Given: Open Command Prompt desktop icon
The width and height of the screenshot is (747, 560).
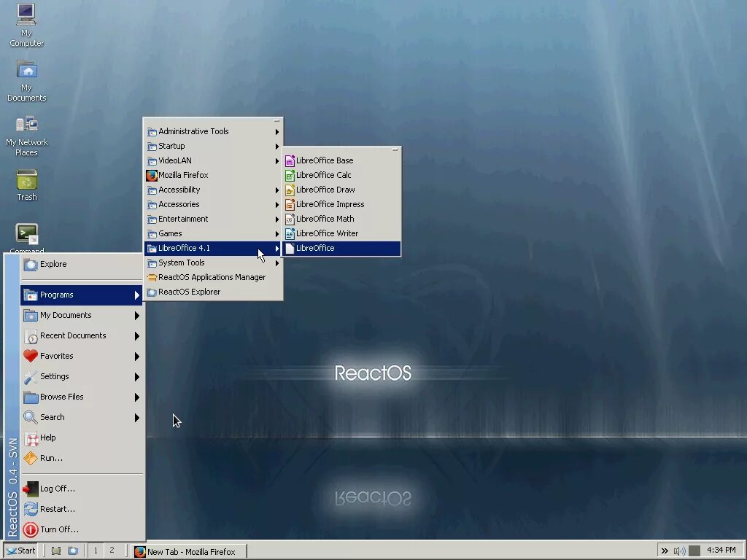Looking at the screenshot, I should pyautogui.click(x=27, y=238).
